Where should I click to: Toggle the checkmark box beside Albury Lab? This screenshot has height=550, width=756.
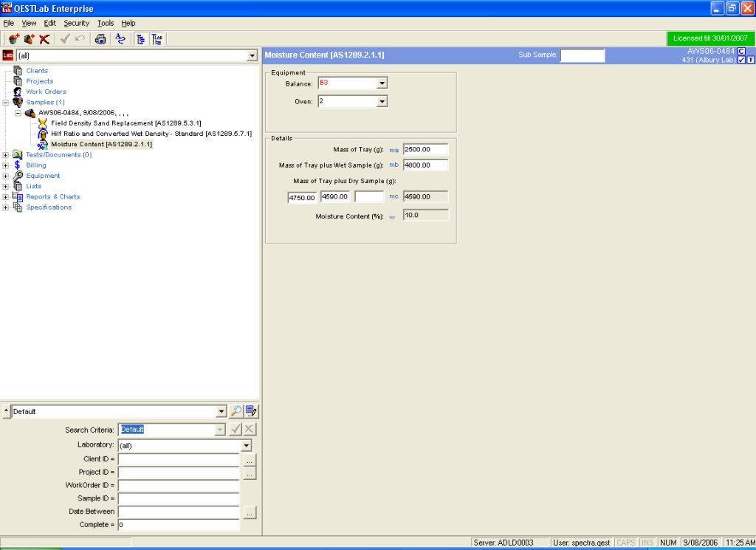[x=741, y=60]
